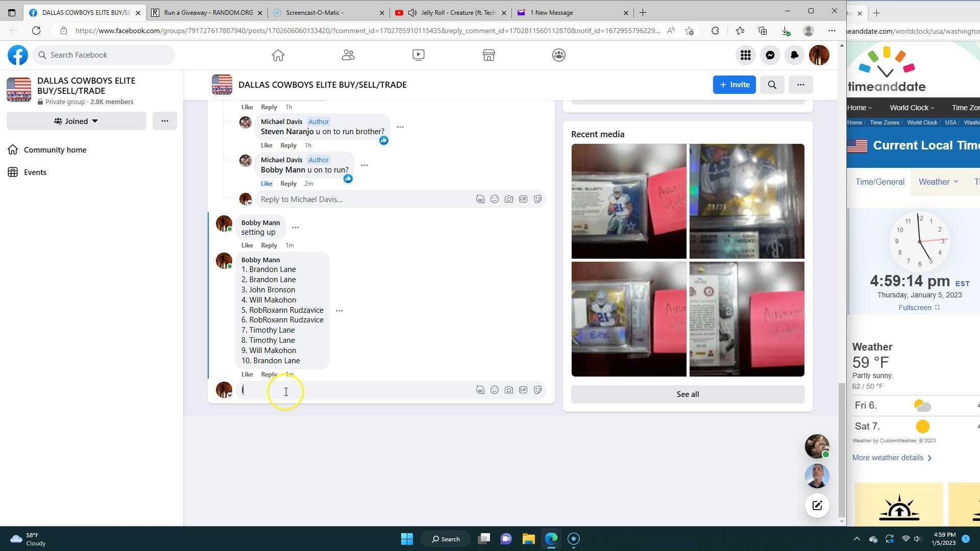Expand the Weather tab dropdown
The width and height of the screenshot is (980, 551).
(x=938, y=182)
